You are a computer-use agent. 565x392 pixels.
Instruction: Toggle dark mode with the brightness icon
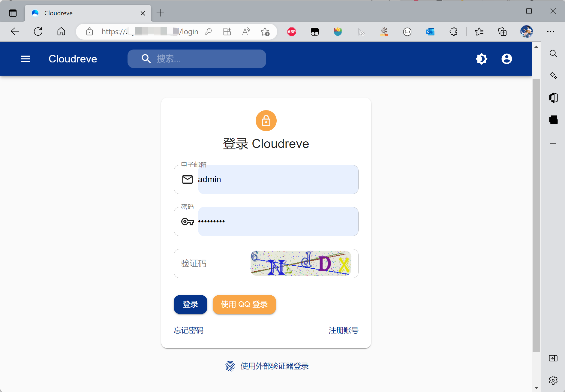tap(482, 59)
